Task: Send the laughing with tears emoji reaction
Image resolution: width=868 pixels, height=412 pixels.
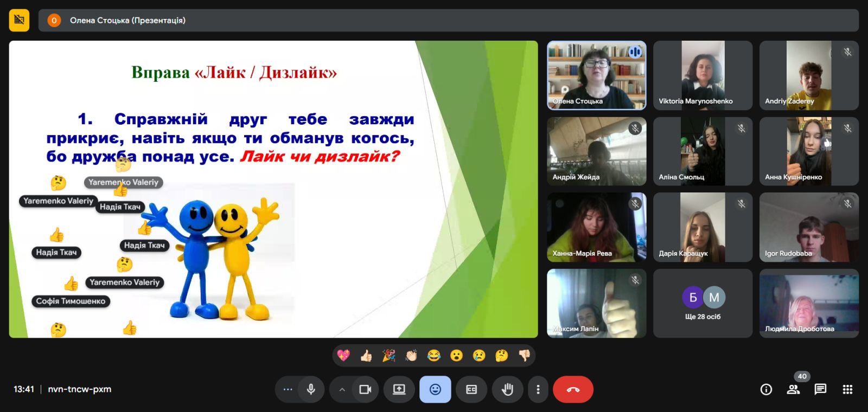Action: point(434,356)
